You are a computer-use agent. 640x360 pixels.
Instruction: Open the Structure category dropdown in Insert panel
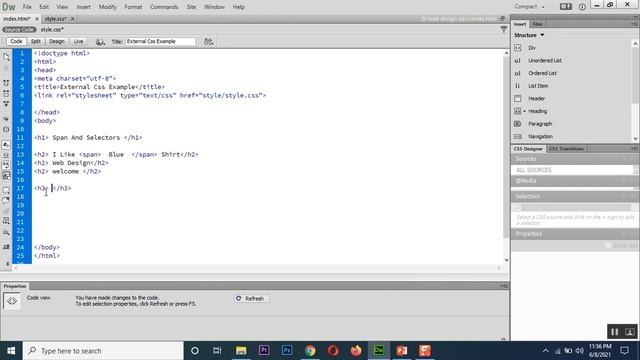point(529,35)
